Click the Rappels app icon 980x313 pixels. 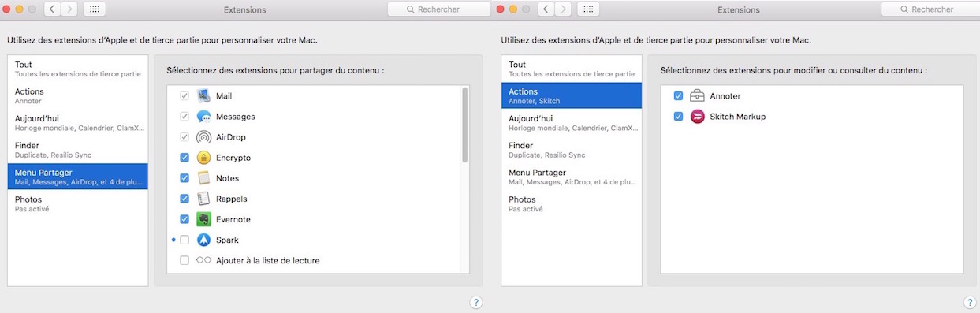203,199
